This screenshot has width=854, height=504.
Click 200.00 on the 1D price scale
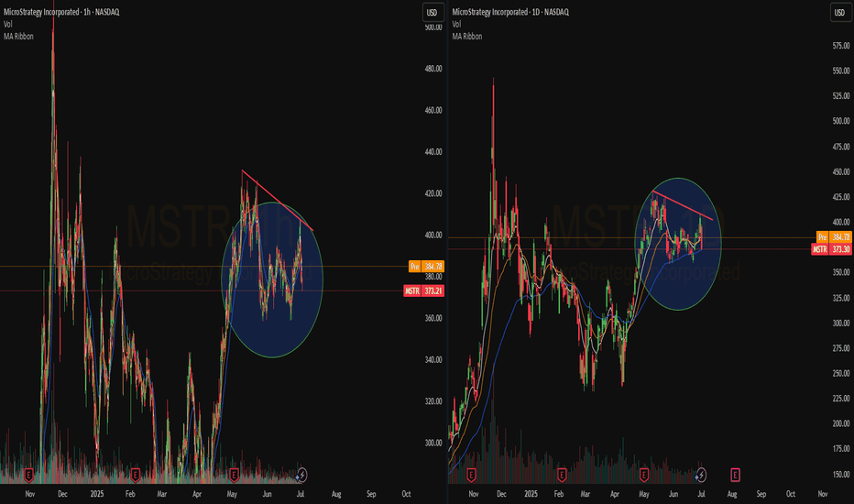coord(841,423)
